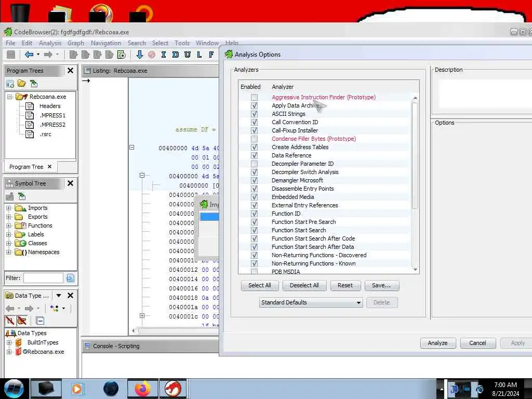Toggle the U navigation toolbar button

pos(187,54)
